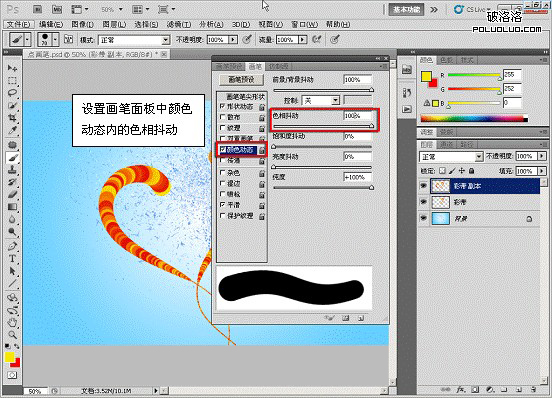Click the 饱和度抖动 value field
This screenshot has height=398, width=552.
pos(357,136)
